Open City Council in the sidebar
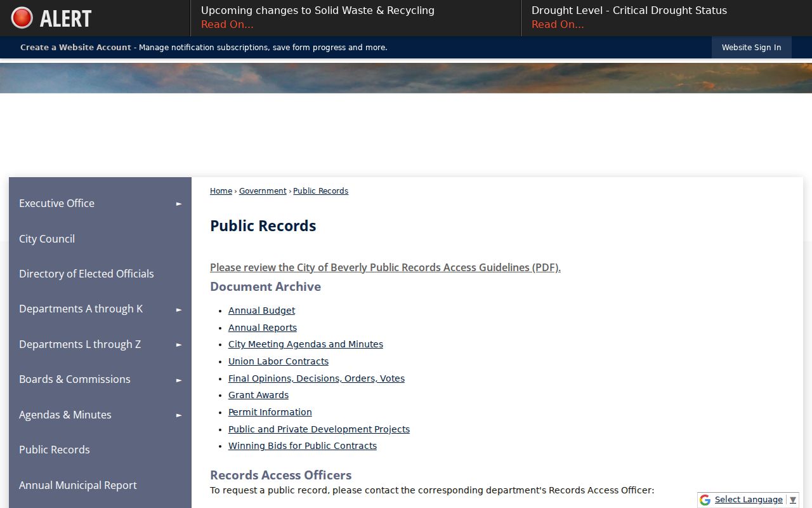This screenshot has width=812, height=508. pos(100,239)
